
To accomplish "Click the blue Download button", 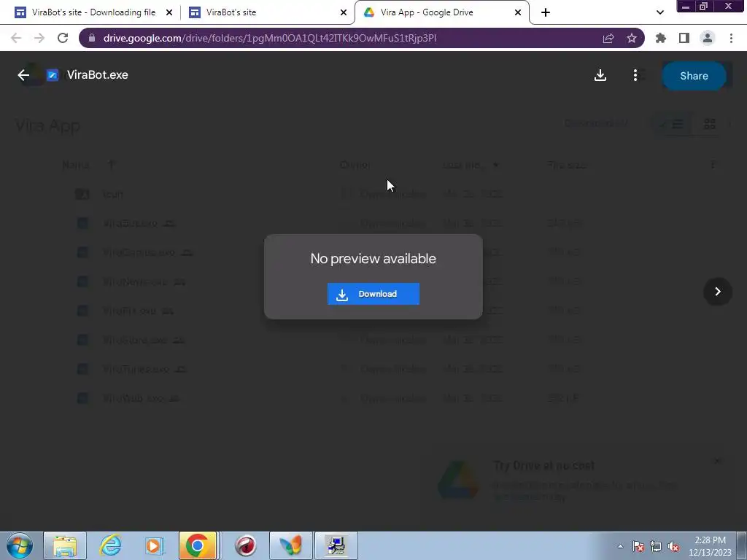I will (x=373, y=294).
